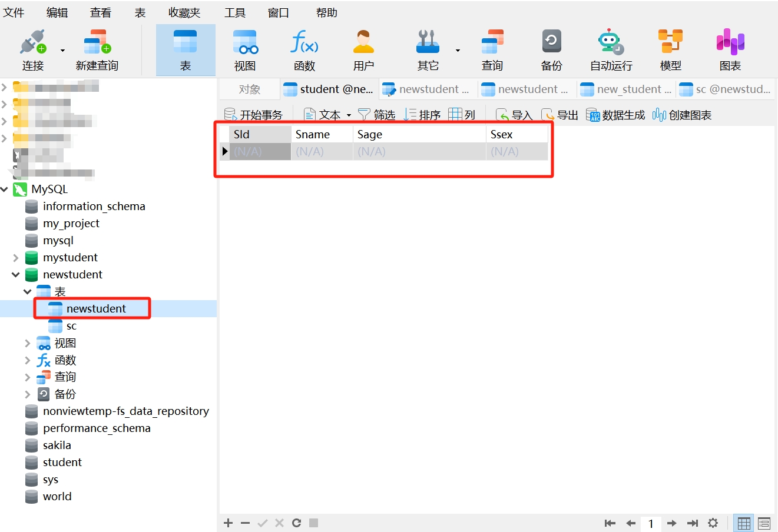Open the 函数 function tool
This screenshot has width=778, height=532.
pyautogui.click(x=304, y=51)
